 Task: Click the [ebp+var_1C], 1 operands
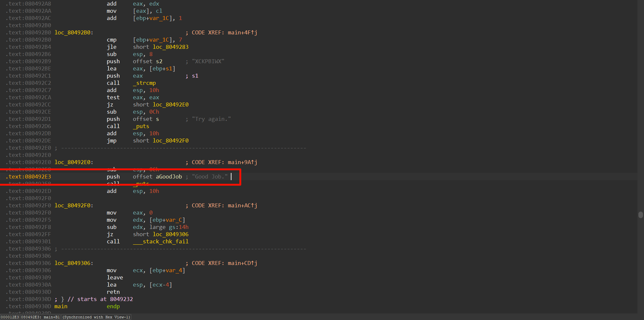[x=157, y=18]
